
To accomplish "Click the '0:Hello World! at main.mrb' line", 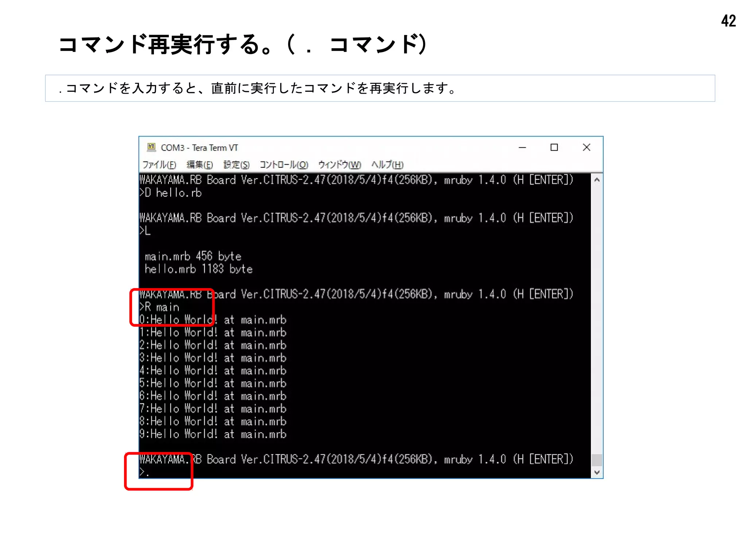I will (x=213, y=320).
